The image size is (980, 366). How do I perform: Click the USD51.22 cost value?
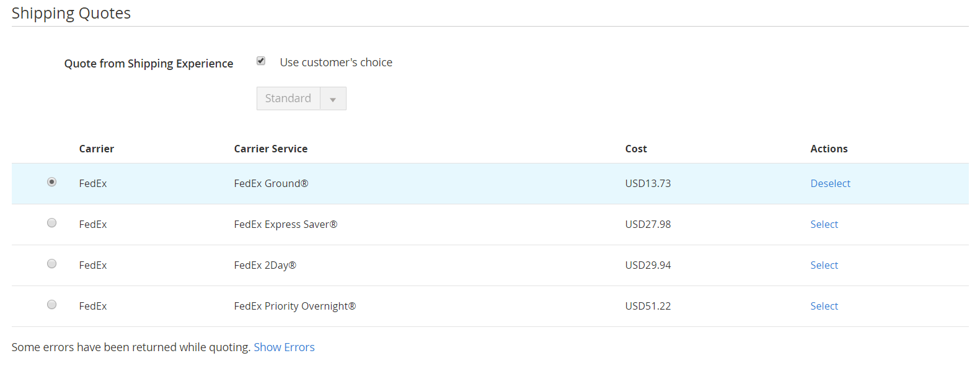(x=648, y=306)
